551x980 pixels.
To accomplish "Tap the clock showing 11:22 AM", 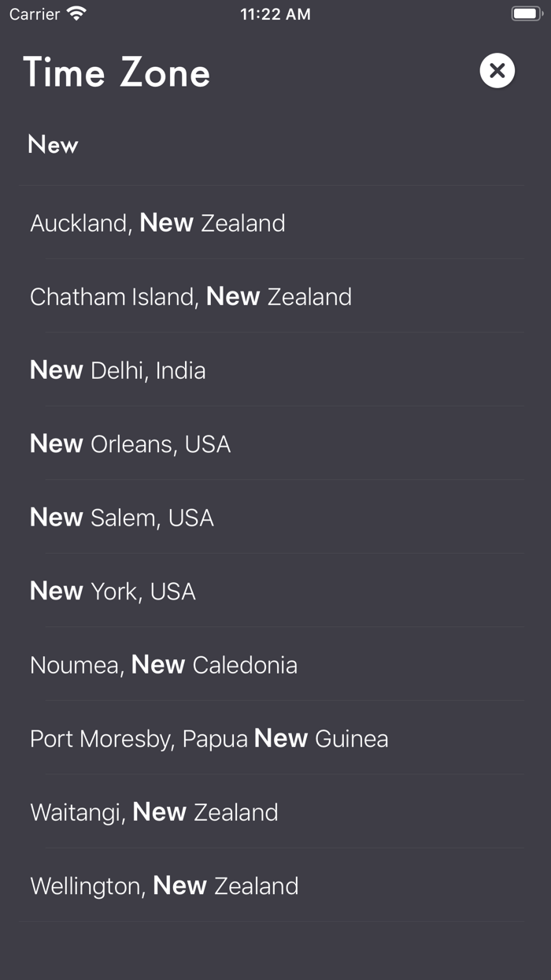I will click(x=275, y=13).
